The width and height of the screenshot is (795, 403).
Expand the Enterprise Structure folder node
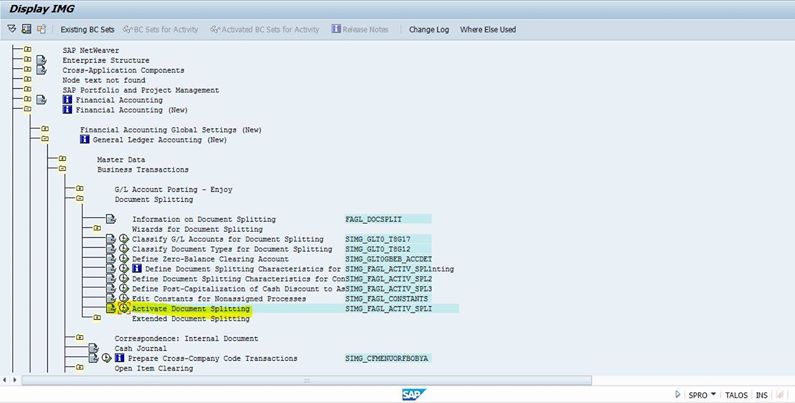(x=27, y=59)
